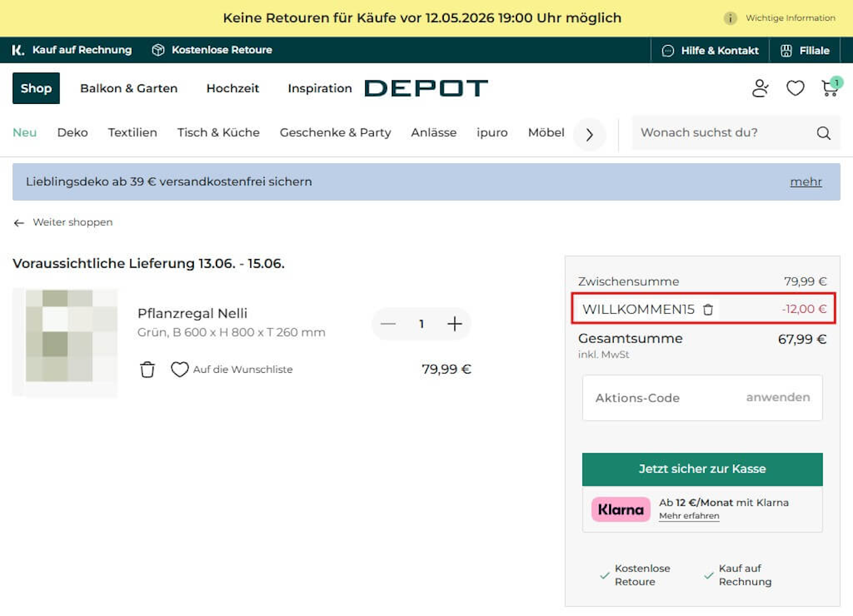
Task: Open the user account icon
Action: 760,88
